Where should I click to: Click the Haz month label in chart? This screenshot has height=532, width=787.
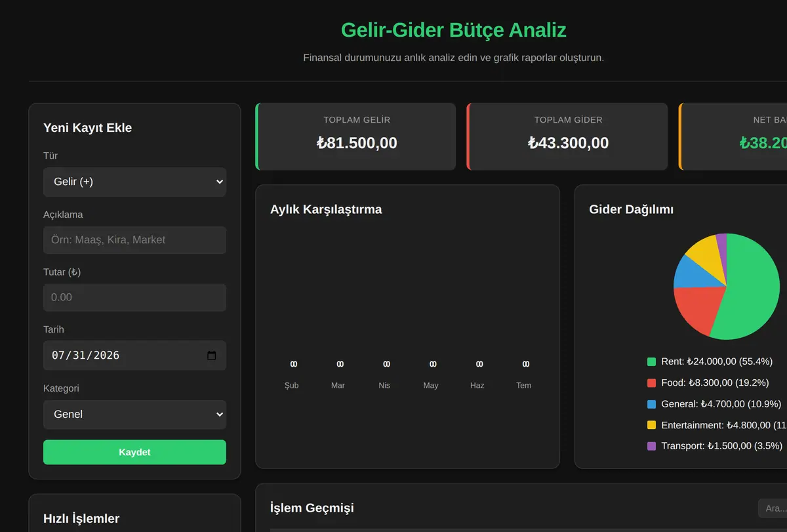point(477,386)
